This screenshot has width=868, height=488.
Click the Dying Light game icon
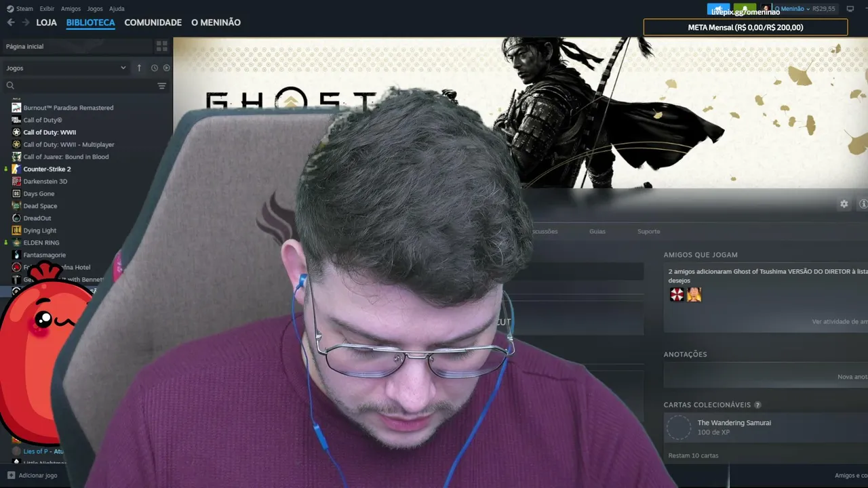point(16,230)
